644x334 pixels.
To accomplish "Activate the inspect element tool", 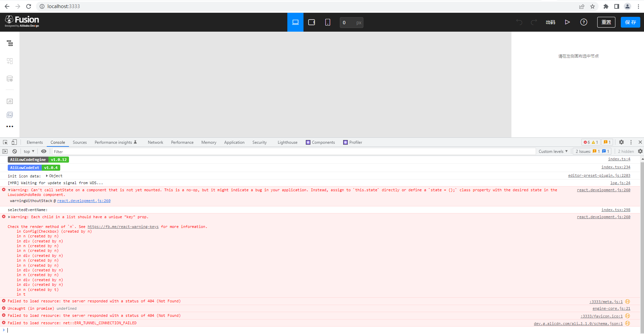I will (x=5, y=142).
